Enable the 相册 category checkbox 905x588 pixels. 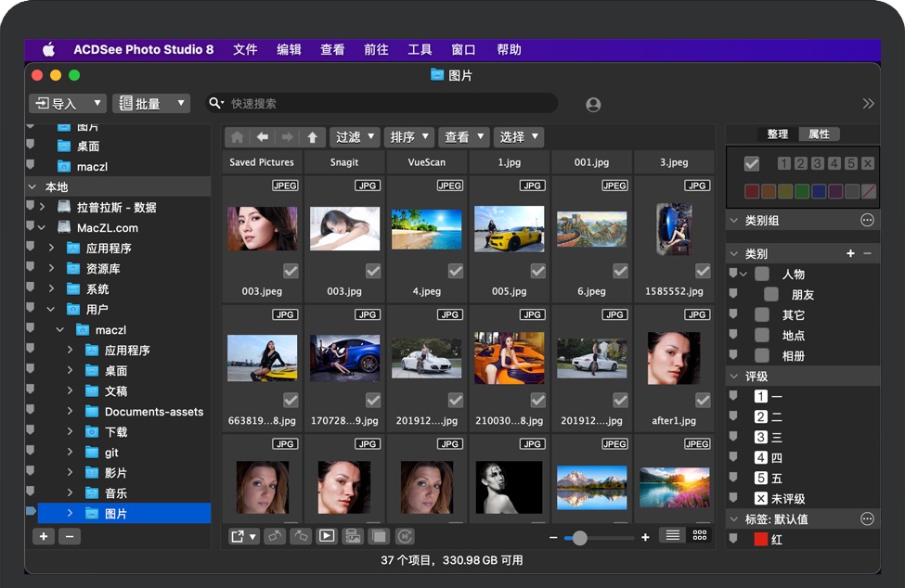click(x=762, y=356)
